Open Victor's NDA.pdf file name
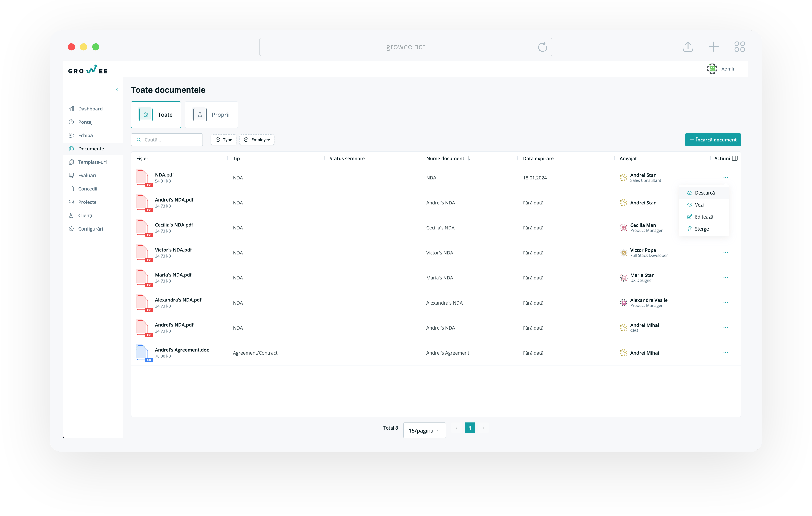The image size is (812, 516). 173,250
